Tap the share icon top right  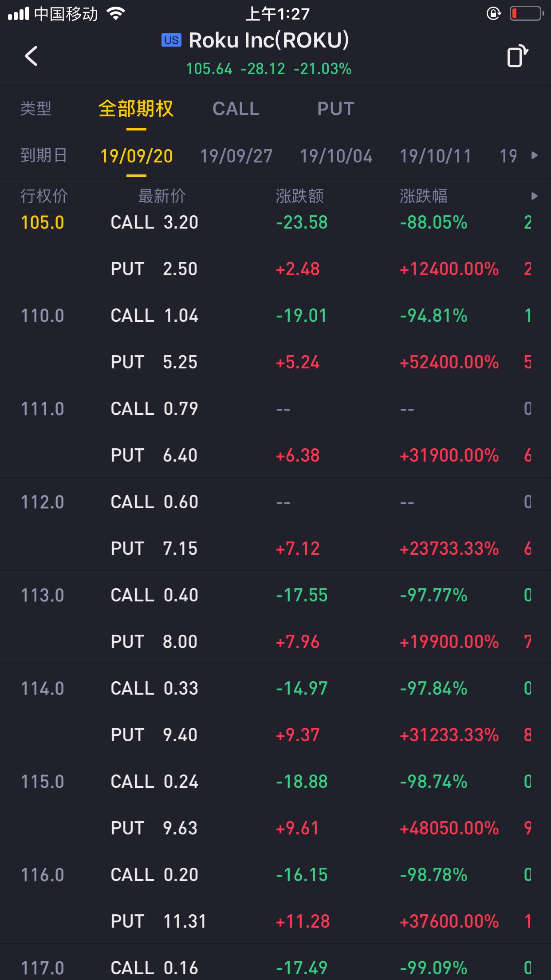pyautogui.click(x=517, y=56)
